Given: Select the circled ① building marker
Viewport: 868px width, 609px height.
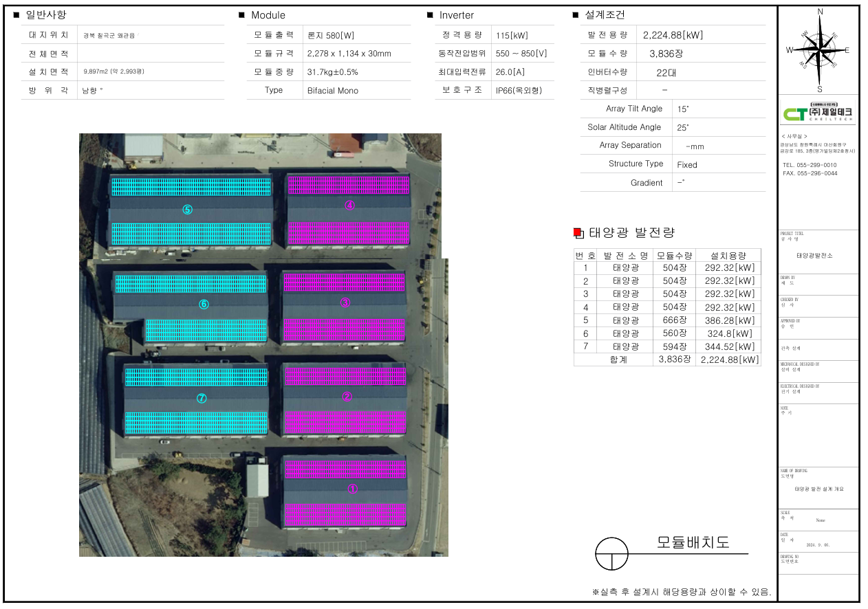Looking at the screenshot, I should pyautogui.click(x=353, y=489).
